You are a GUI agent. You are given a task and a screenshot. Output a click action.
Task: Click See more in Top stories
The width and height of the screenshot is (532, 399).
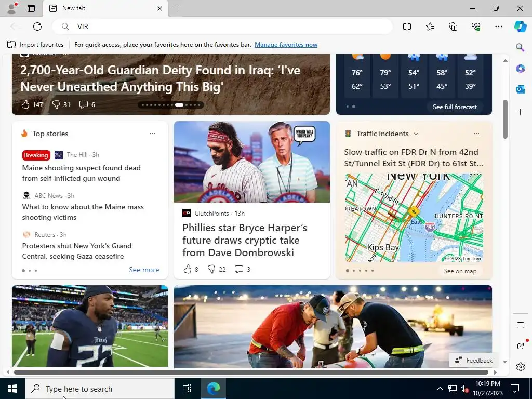point(144,270)
